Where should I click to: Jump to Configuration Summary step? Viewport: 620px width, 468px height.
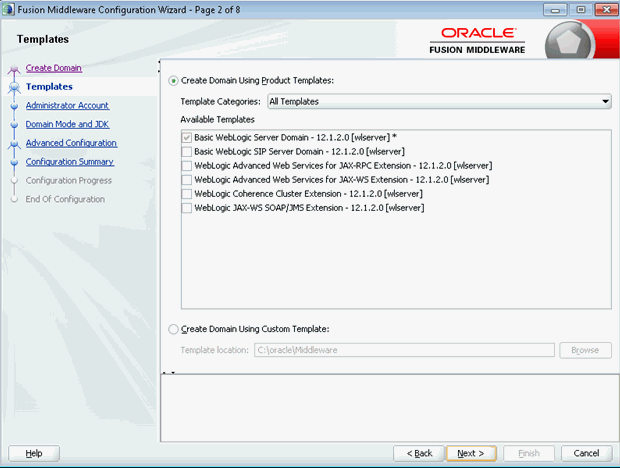click(70, 162)
